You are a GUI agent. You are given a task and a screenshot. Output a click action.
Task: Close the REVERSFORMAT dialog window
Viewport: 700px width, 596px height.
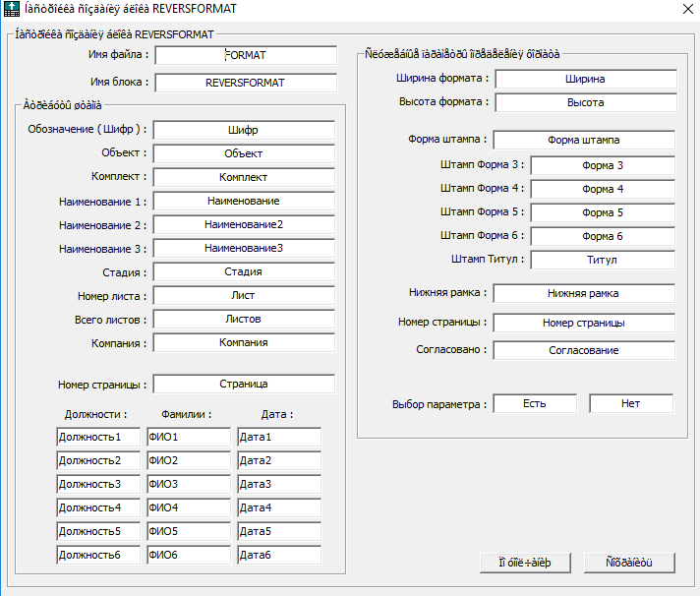[x=688, y=9]
